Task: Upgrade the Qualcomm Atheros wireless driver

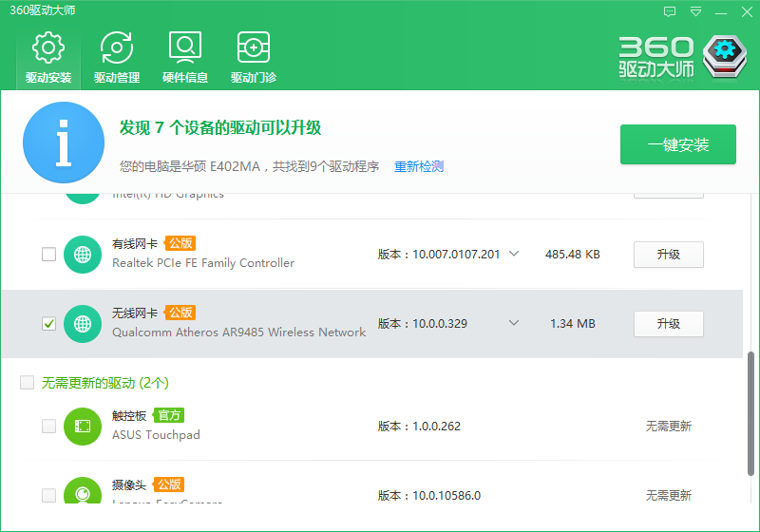Action: click(x=669, y=324)
